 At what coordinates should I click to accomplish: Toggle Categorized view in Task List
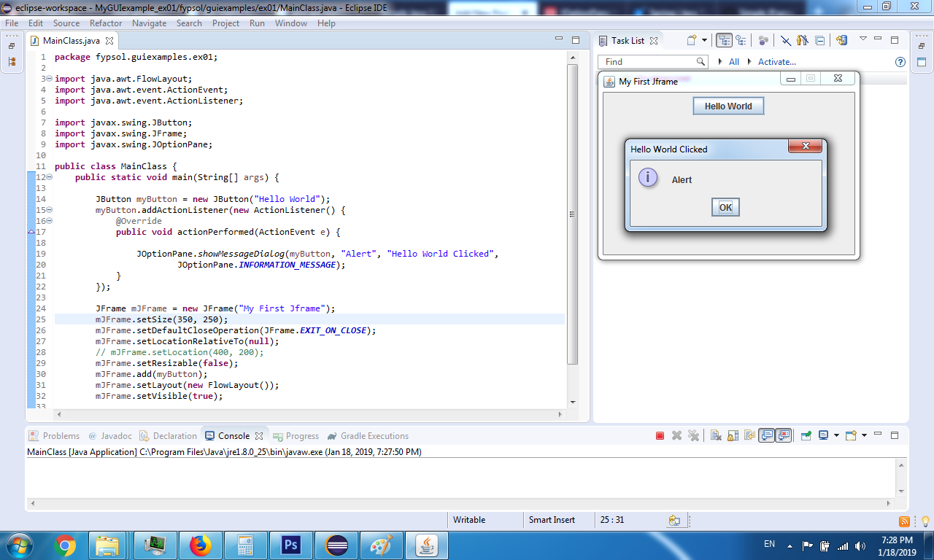pos(725,41)
